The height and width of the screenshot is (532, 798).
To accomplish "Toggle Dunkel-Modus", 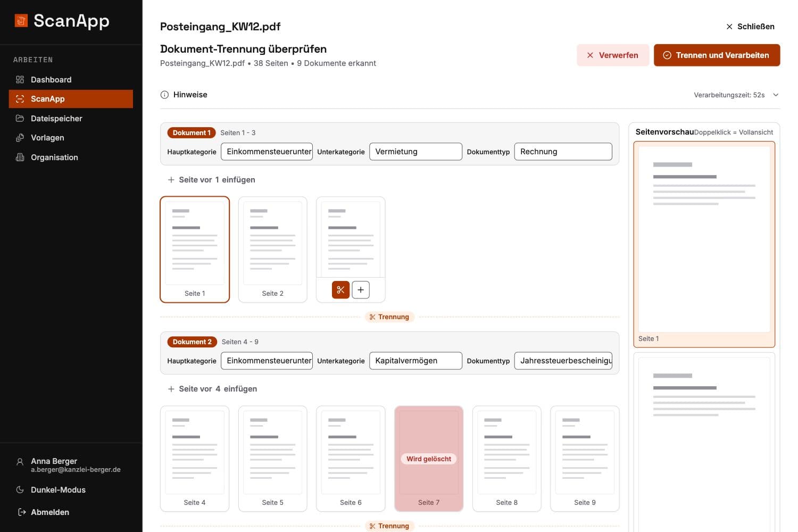I will pyautogui.click(x=71, y=490).
